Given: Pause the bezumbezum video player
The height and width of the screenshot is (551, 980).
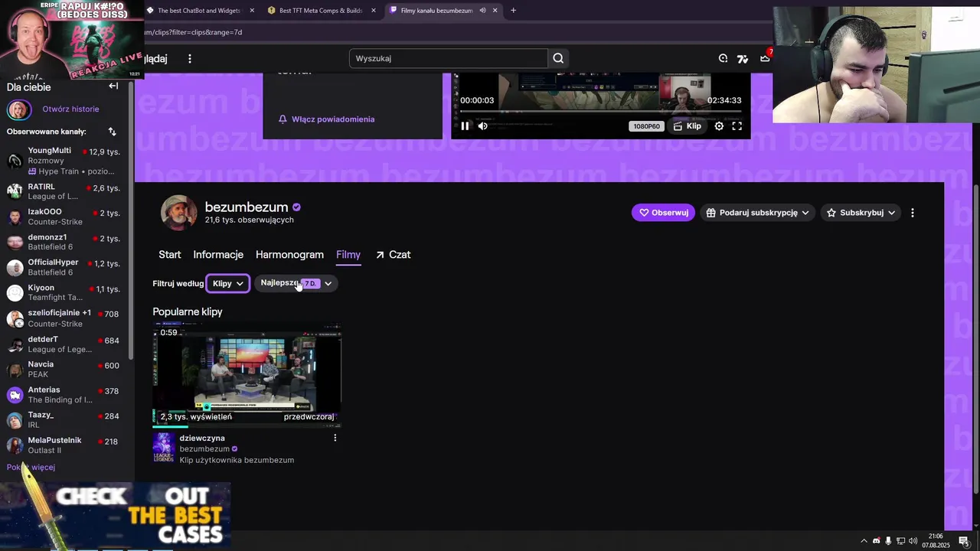Looking at the screenshot, I should coord(465,126).
